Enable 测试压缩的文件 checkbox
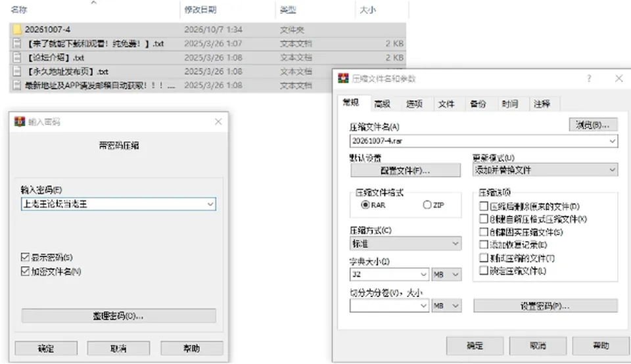 tap(484, 258)
